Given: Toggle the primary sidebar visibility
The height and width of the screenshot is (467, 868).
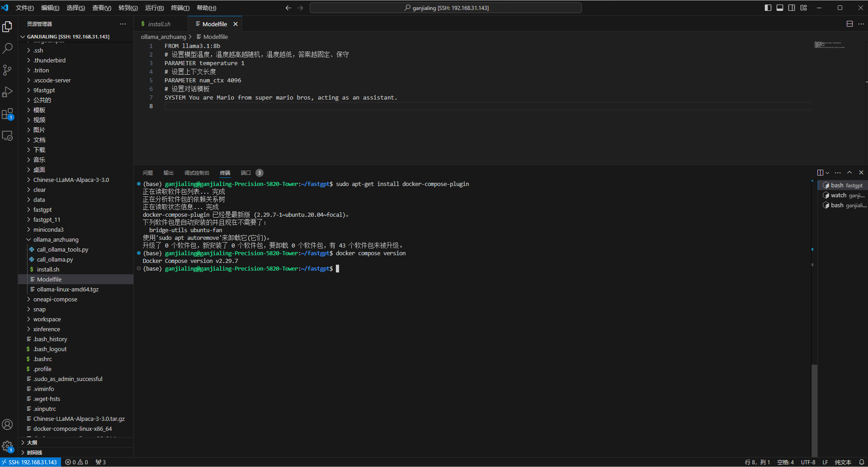Looking at the screenshot, I should pos(768,8).
